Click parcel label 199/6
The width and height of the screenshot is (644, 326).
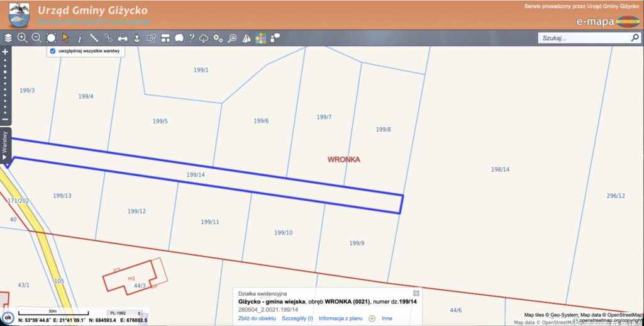(x=261, y=121)
